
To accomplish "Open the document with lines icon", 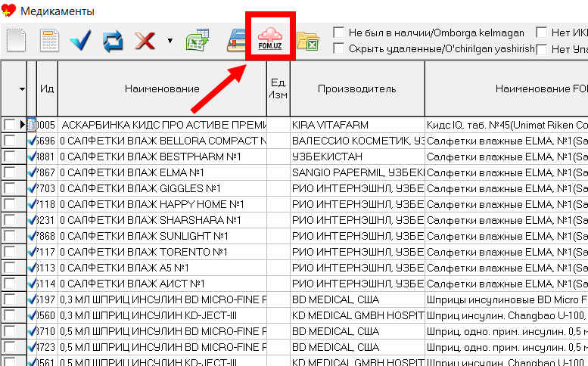I will pos(49,40).
